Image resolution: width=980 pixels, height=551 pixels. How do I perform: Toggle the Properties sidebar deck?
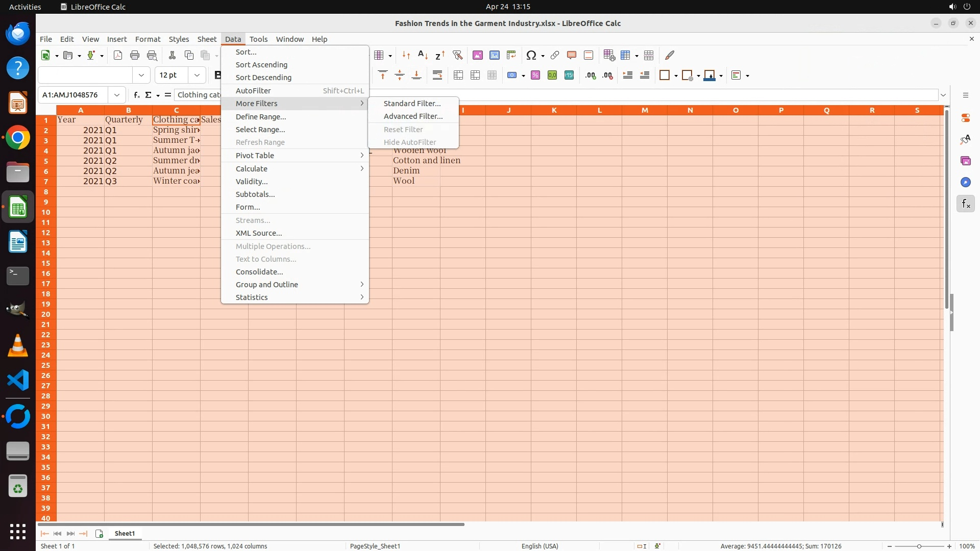(965, 118)
